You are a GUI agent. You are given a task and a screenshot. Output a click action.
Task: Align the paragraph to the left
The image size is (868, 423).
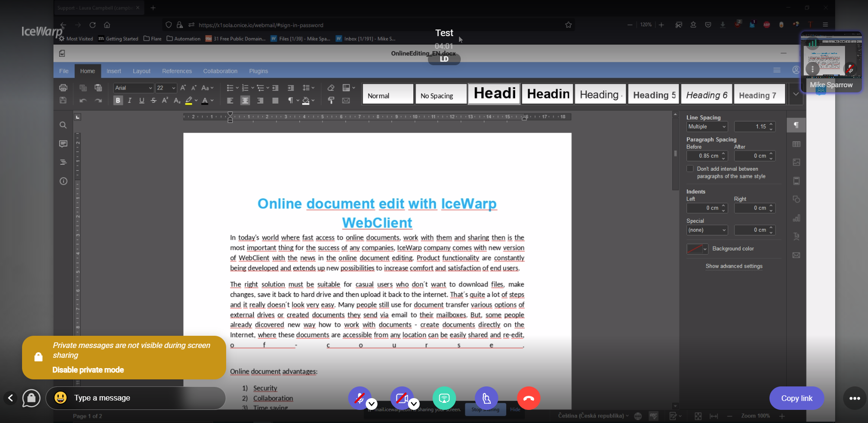230,100
